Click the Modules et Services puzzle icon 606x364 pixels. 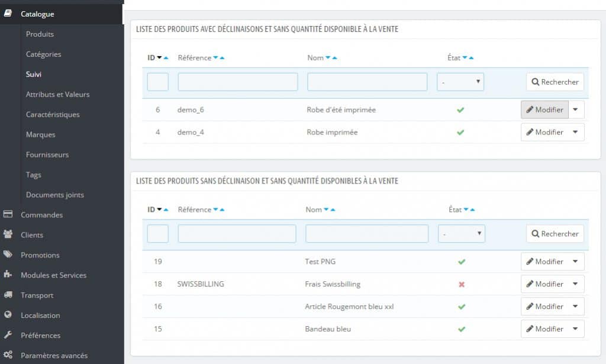8,275
